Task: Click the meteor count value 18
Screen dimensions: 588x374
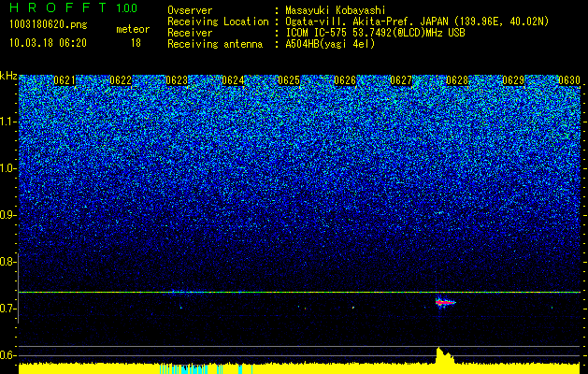Action: pyautogui.click(x=136, y=43)
